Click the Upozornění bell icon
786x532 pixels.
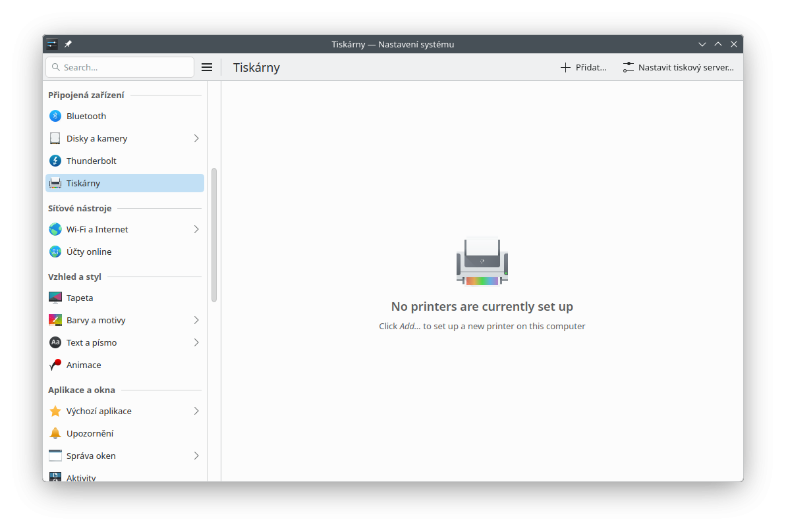(x=55, y=433)
